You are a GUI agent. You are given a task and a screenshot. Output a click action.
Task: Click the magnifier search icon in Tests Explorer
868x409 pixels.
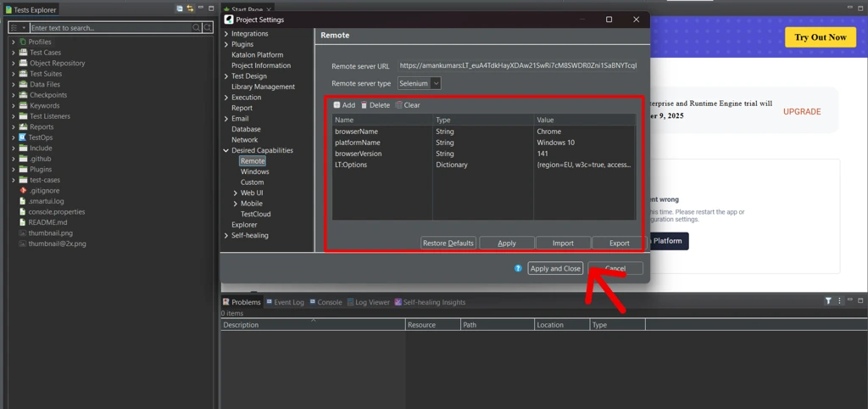coord(197,27)
